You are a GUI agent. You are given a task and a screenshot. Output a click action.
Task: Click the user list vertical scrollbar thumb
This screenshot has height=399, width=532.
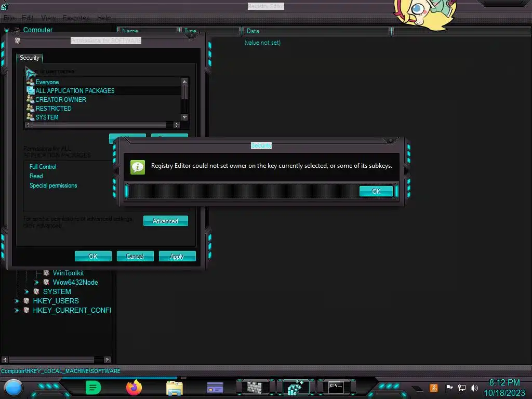pyautogui.click(x=184, y=92)
